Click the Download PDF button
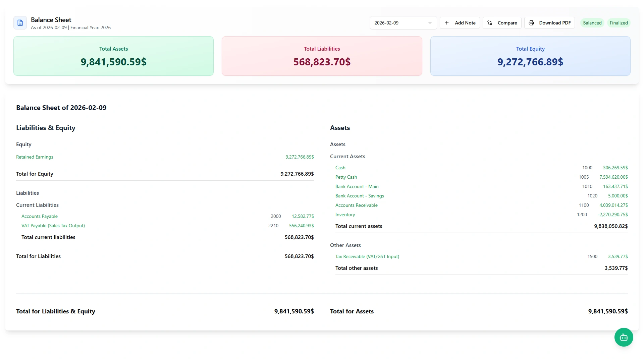 click(549, 23)
